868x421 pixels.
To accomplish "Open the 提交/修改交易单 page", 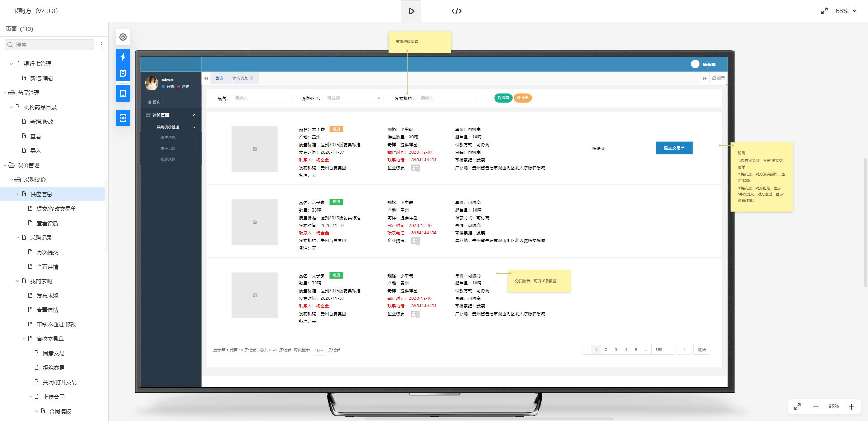I will coord(56,208).
